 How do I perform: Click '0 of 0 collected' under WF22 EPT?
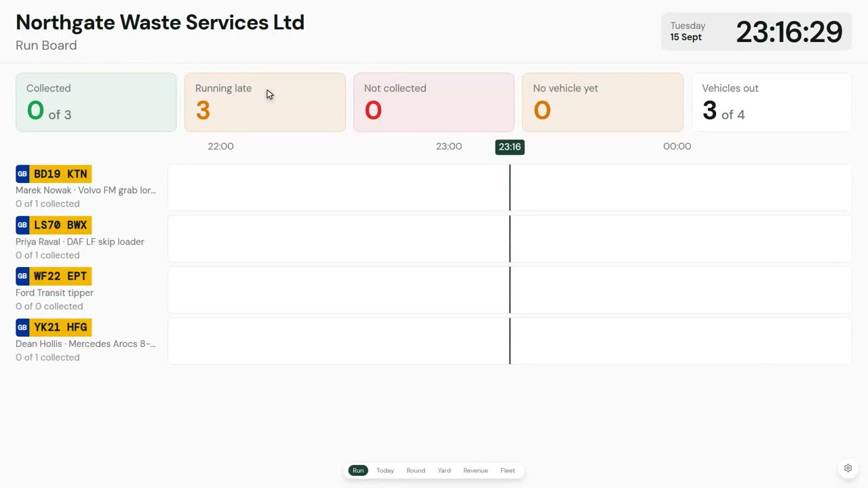[x=50, y=306]
